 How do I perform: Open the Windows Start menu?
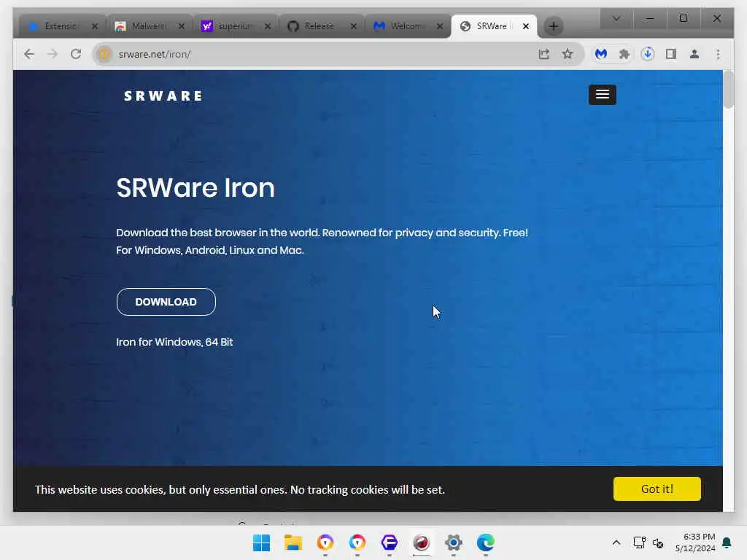click(261, 542)
